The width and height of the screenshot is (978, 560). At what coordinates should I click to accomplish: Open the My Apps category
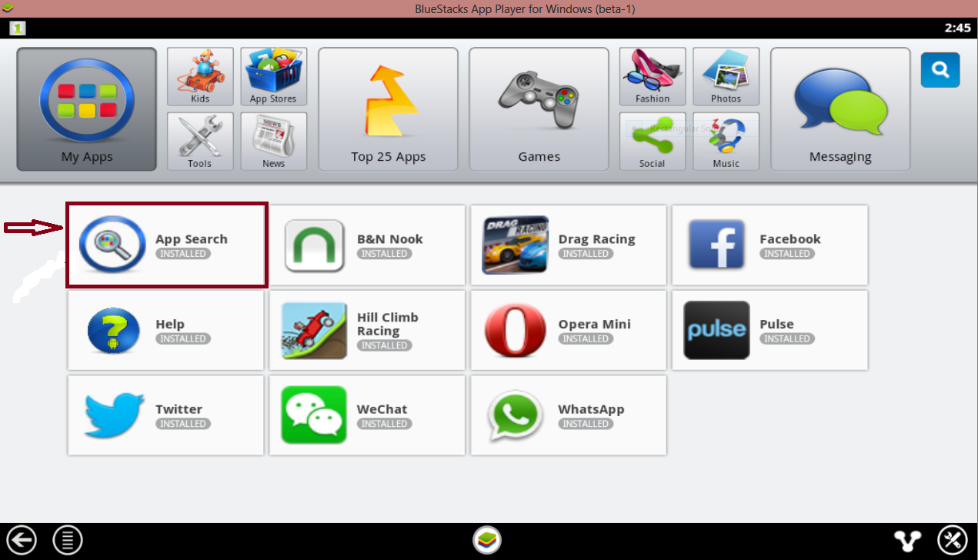click(86, 109)
